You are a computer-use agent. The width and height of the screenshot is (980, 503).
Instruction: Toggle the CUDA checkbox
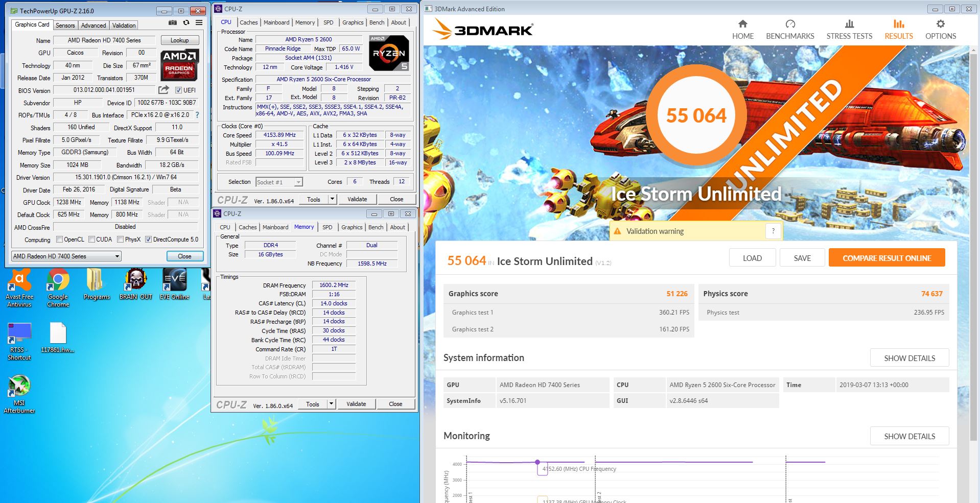tap(91, 239)
